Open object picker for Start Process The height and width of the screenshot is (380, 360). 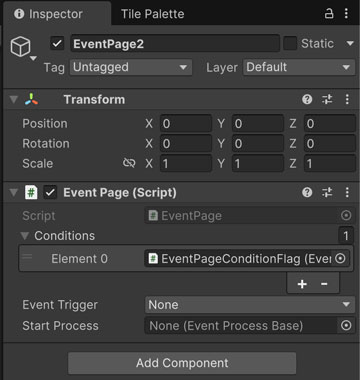346,325
